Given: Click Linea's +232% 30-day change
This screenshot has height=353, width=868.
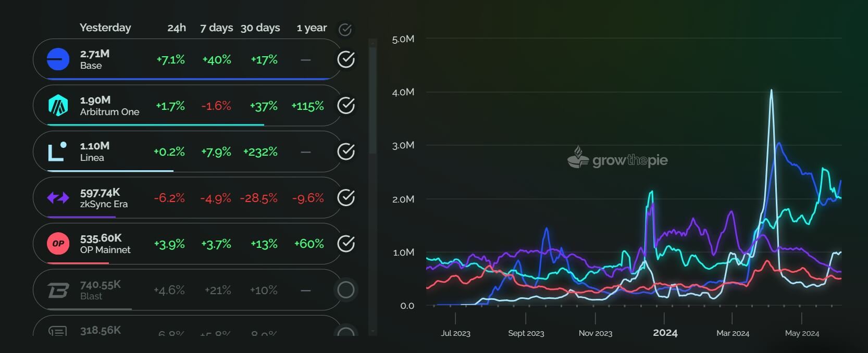Looking at the screenshot, I should (x=261, y=152).
